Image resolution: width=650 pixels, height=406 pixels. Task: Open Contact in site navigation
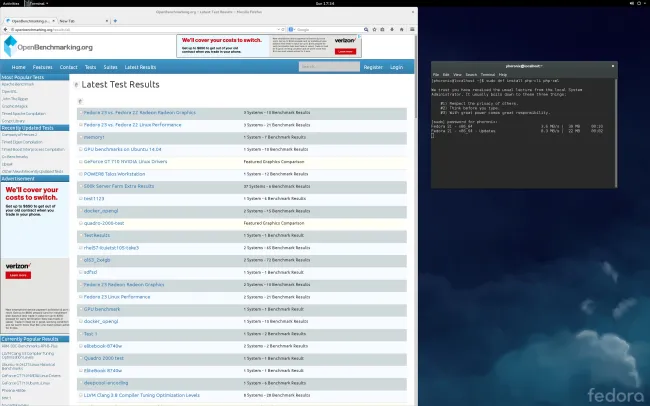pos(68,67)
